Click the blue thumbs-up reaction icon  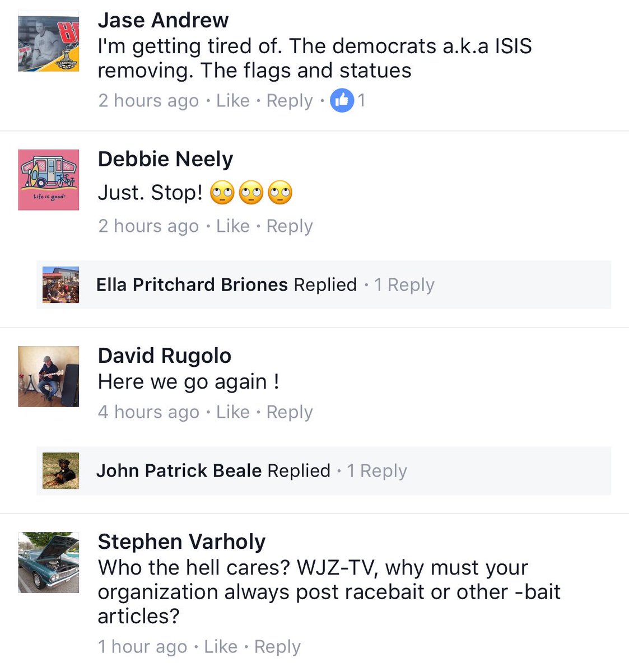tap(342, 101)
